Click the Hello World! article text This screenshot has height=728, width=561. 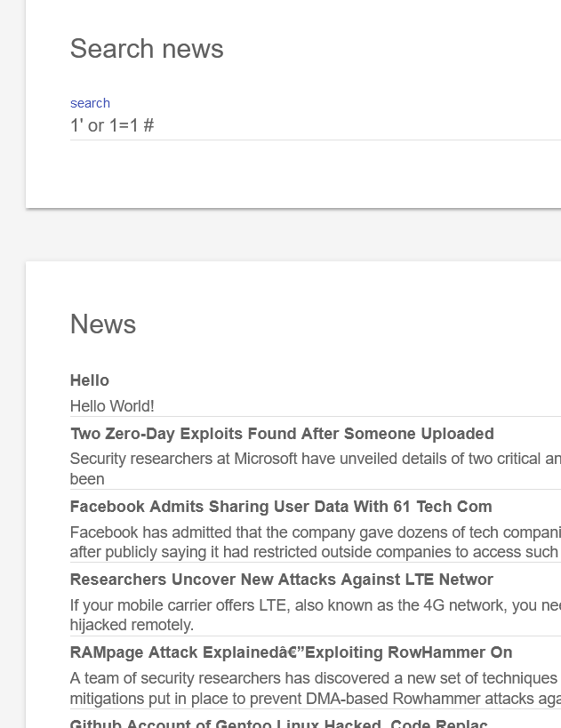coord(112,406)
